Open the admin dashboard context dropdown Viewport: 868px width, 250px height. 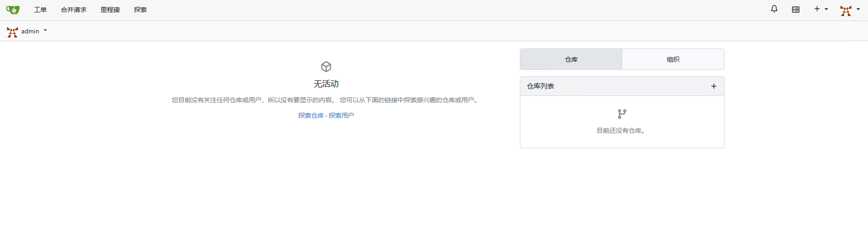click(x=45, y=31)
